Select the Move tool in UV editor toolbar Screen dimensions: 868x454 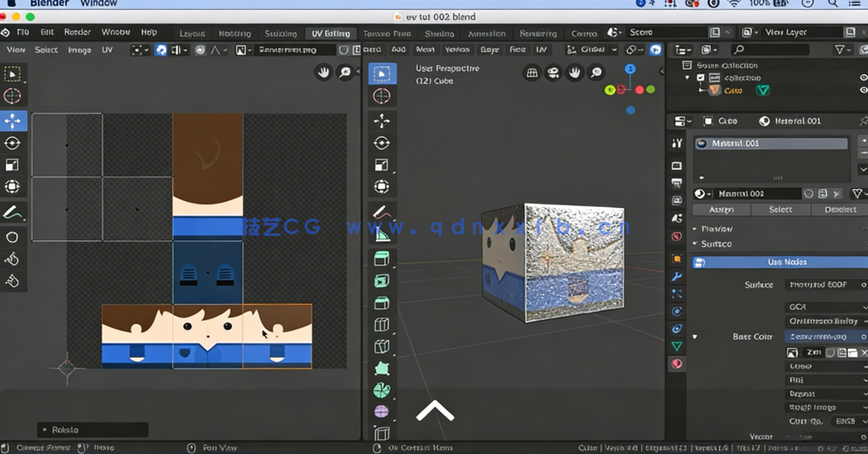tap(12, 120)
